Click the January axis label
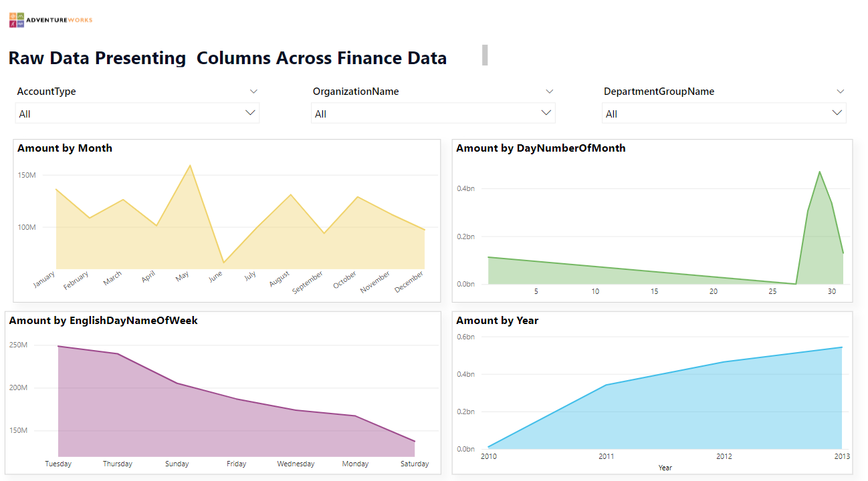 pyautogui.click(x=43, y=277)
